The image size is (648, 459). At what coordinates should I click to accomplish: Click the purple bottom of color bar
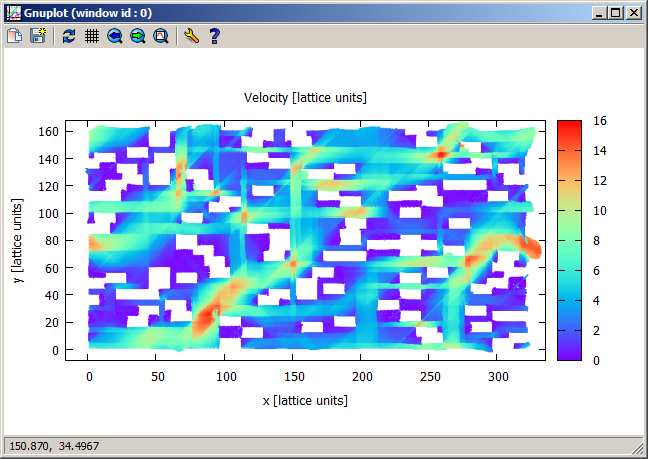point(568,353)
